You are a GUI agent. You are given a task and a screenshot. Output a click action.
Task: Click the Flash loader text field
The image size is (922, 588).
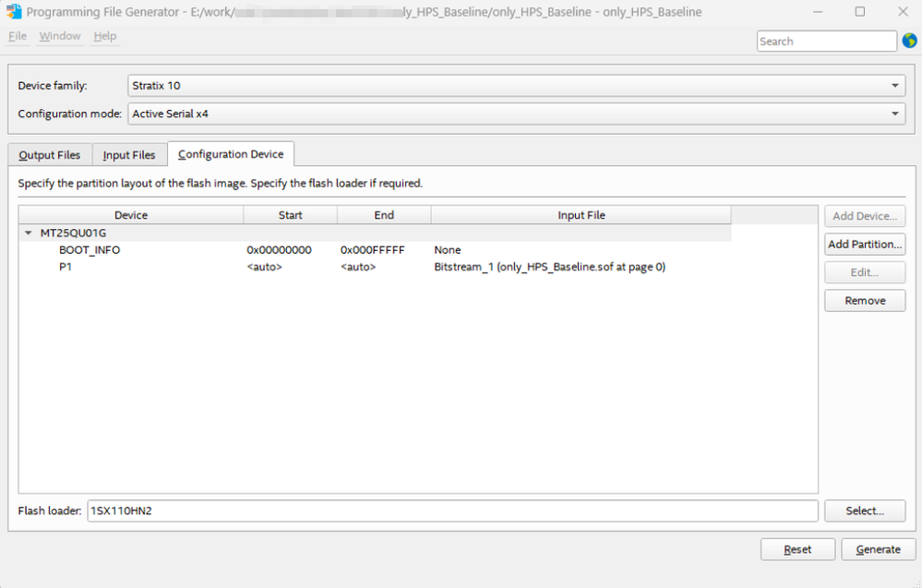452,510
